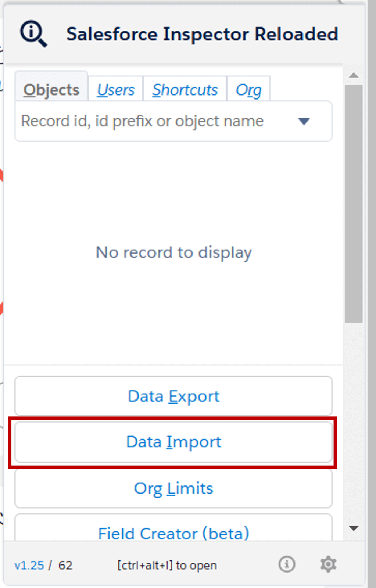
Task: Open the Org tab
Action: [x=248, y=89]
